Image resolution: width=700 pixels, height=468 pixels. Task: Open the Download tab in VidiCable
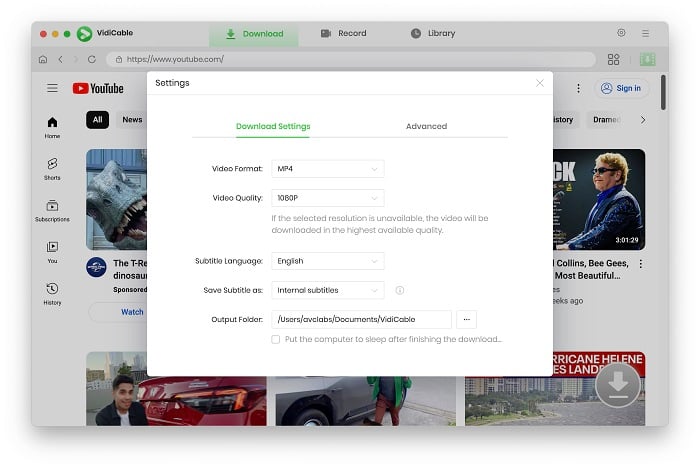(x=254, y=33)
